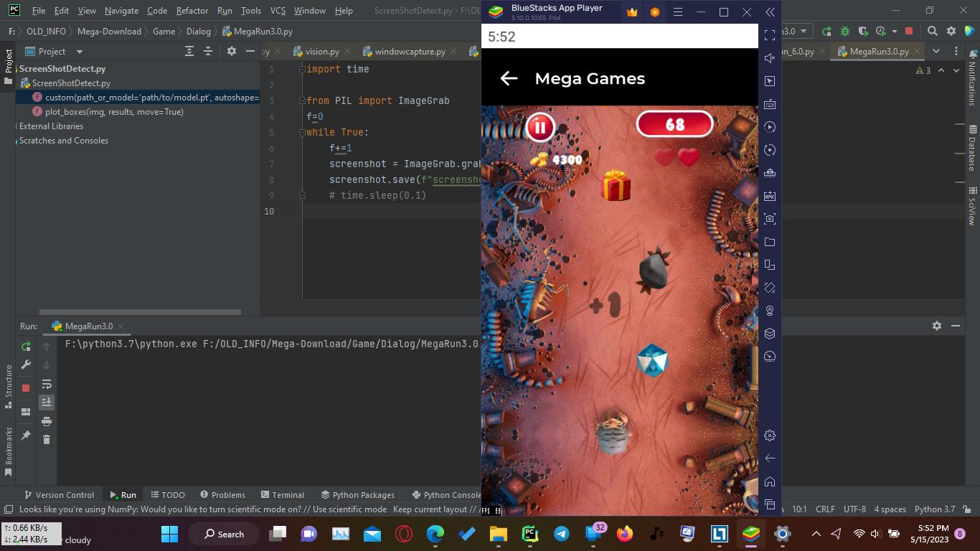
Task: Open the Terminal tool window tab
Action: (x=283, y=495)
